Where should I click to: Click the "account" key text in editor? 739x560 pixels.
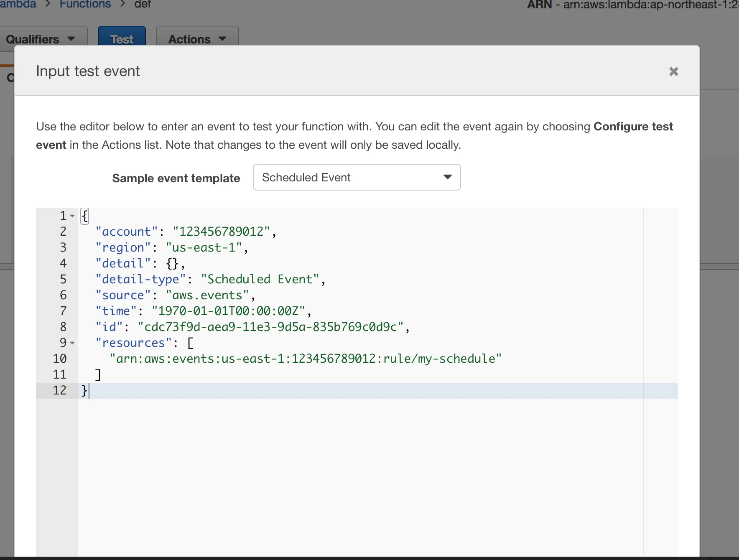(127, 232)
